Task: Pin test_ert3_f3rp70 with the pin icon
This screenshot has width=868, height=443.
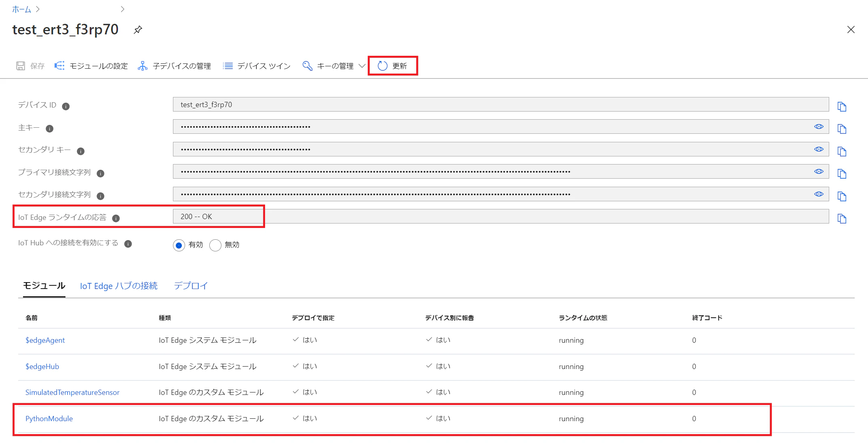Action: tap(138, 30)
